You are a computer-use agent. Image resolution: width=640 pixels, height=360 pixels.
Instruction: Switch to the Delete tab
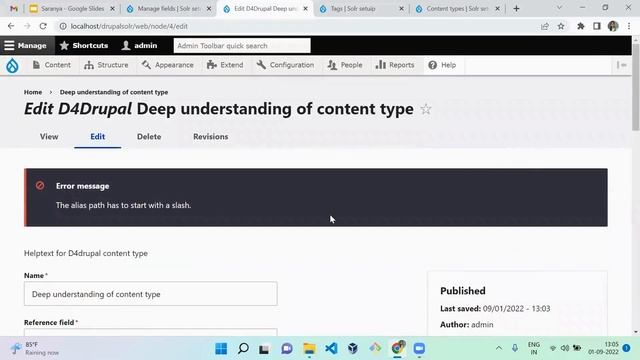pyautogui.click(x=149, y=137)
